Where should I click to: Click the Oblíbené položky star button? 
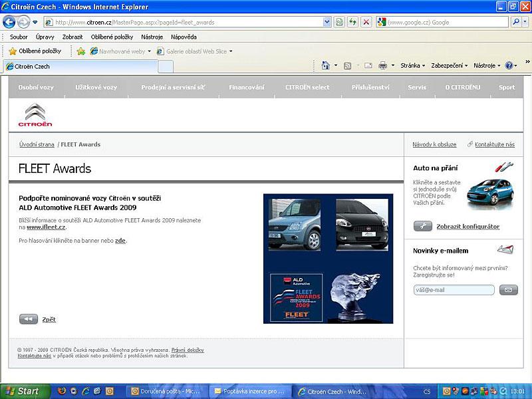coord(35,51)
